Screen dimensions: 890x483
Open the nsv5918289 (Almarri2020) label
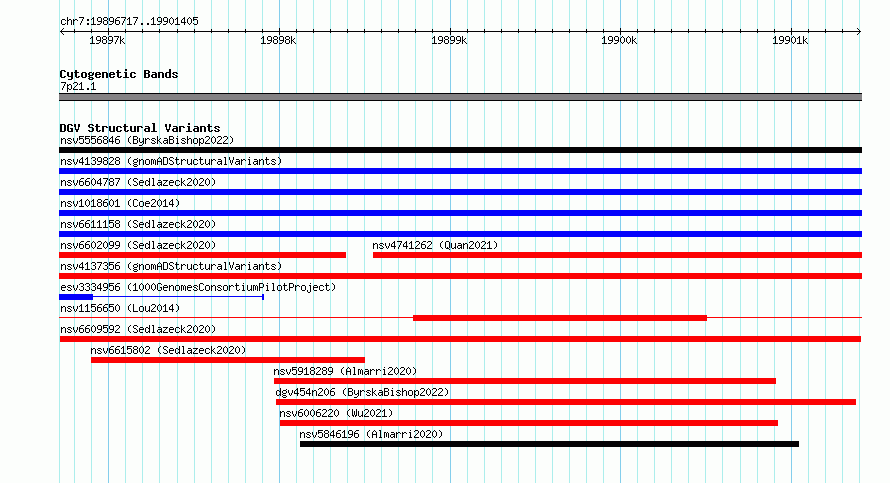point(345,371)
